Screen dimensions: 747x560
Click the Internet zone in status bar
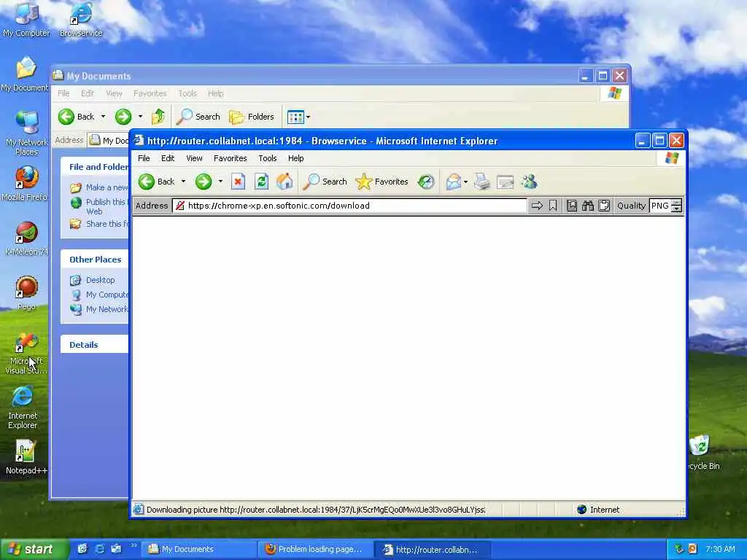pos(598,510)
